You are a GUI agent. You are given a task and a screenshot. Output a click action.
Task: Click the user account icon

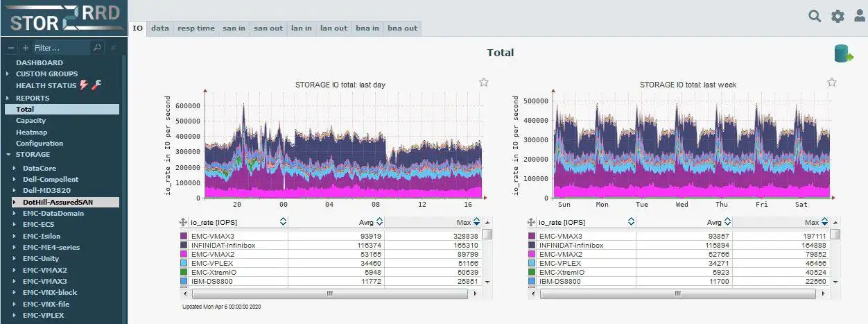860,16
